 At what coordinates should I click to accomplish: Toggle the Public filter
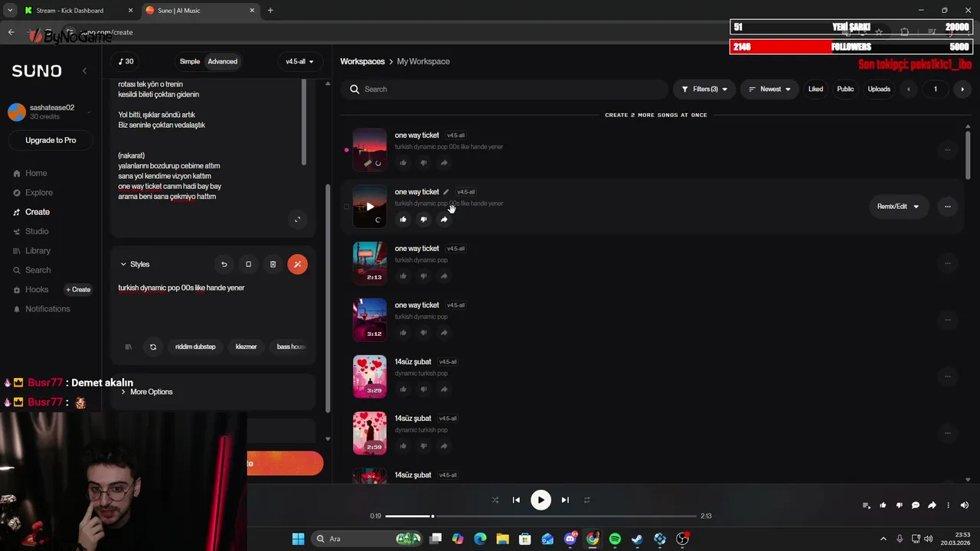click(x=845, y=90)
